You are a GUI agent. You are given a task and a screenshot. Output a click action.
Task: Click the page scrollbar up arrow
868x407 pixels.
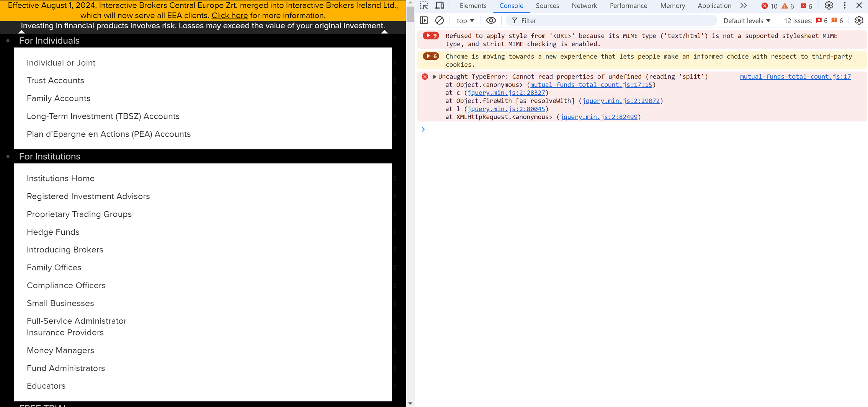pos(410,3)
